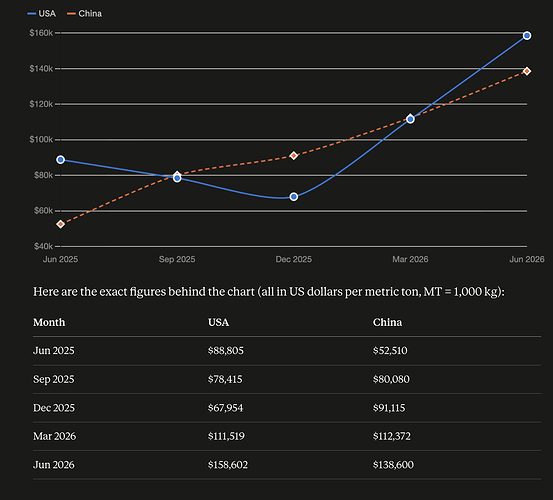
Task: Click the $140k y-axis label
Action: 41,68
